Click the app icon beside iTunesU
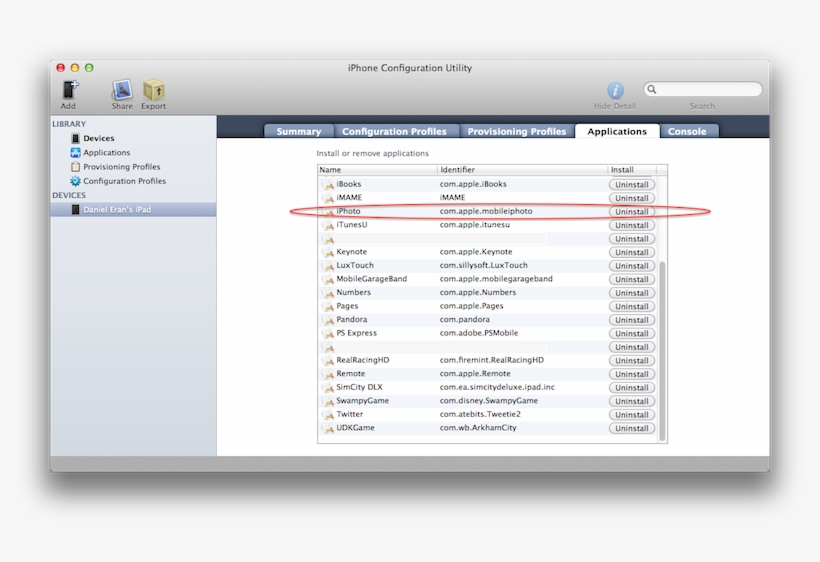Viewport: 820px width, 562px height. (328, 225)
